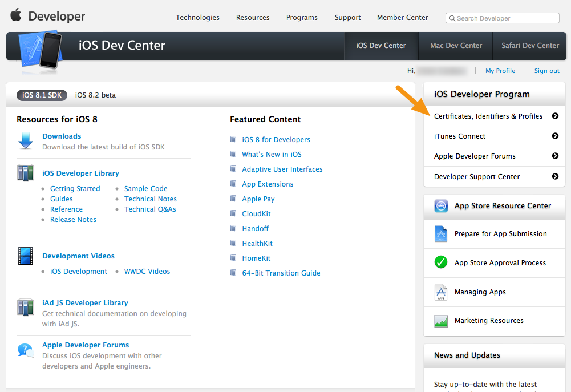
Task: Open the Resources menu
Action: point(253,18)
